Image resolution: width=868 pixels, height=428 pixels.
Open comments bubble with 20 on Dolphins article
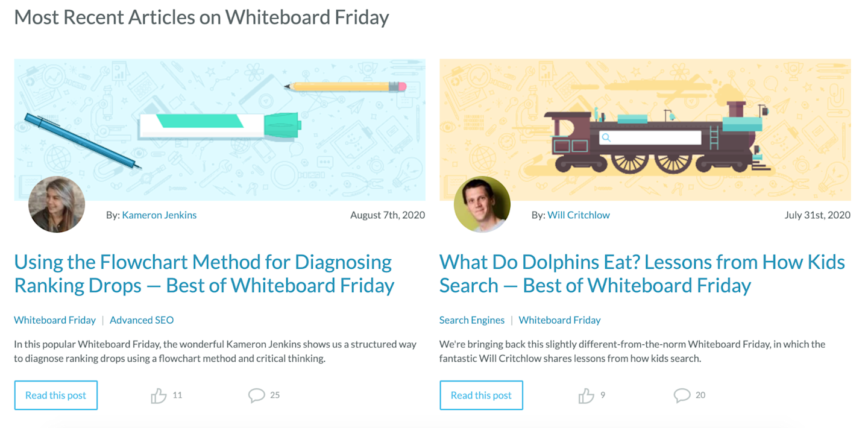click(x=682, y=395)
